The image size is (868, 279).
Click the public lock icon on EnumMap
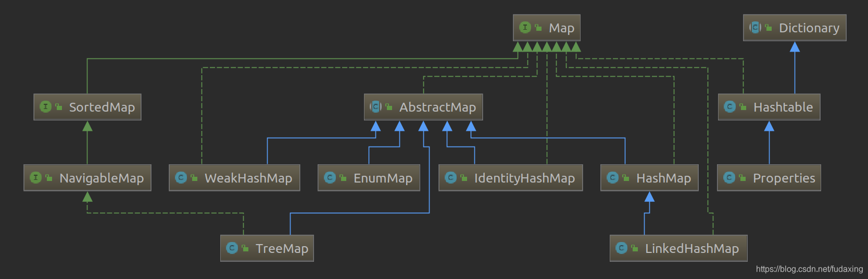[343, 177]
